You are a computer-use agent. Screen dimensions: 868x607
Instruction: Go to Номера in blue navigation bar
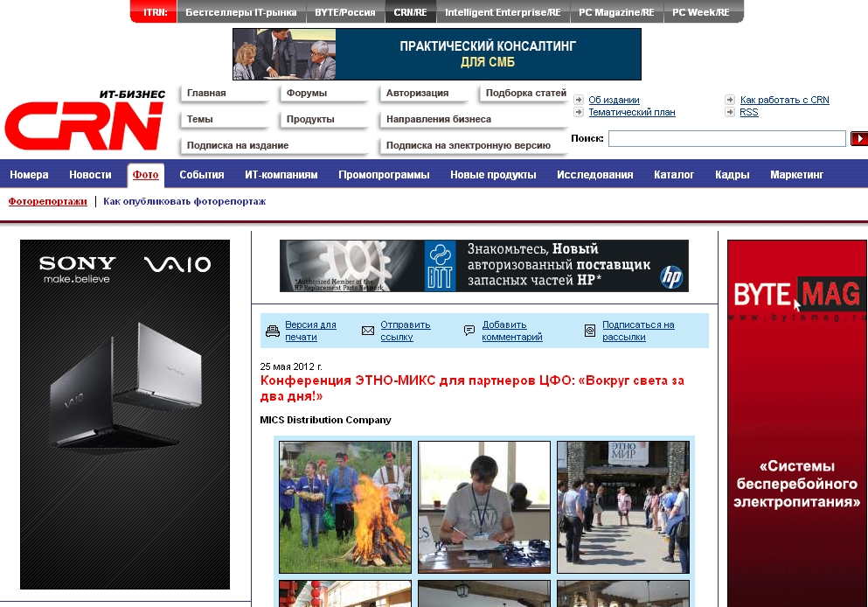pos(29,174)
